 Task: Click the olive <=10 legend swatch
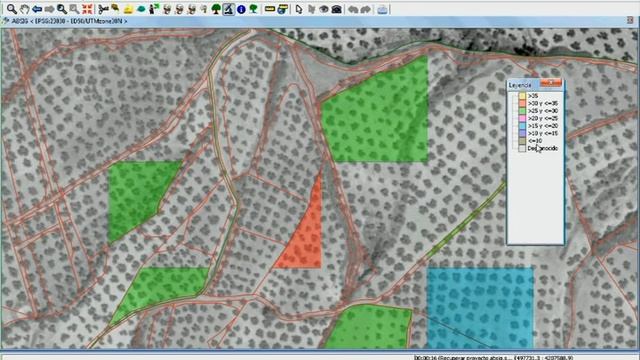coord(522,141)
